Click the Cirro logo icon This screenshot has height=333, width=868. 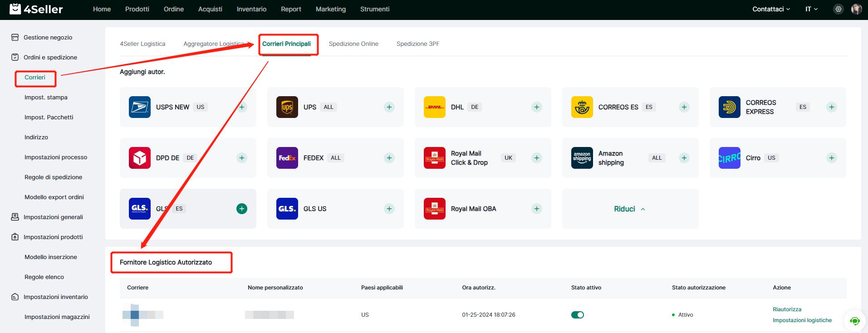coord(730,158)
